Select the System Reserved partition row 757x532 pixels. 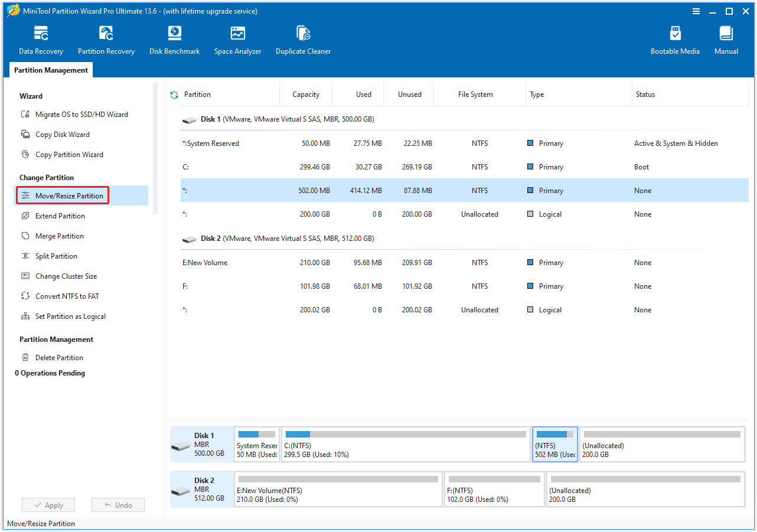464,143
